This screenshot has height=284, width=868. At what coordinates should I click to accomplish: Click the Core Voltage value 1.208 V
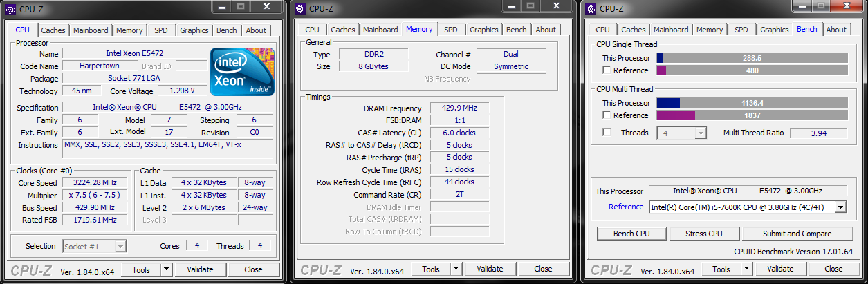pyautogui.click(x=183, y=91)
